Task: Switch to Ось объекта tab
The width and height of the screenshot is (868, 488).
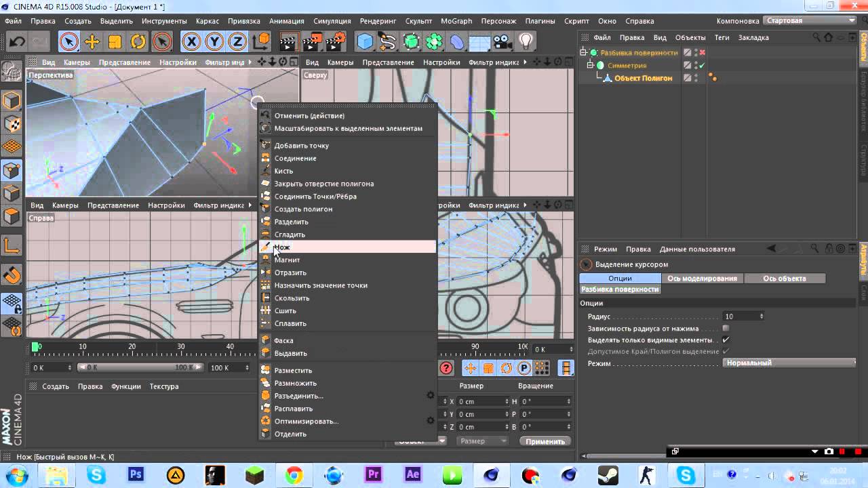Action: click(x=785, y=279)
